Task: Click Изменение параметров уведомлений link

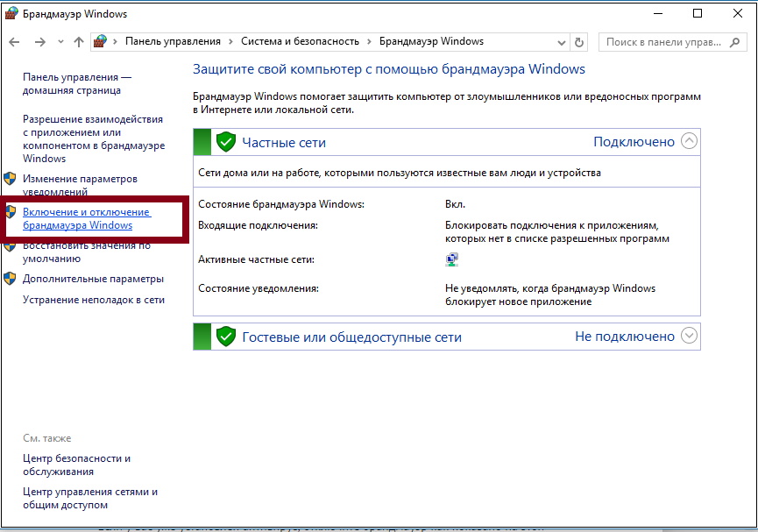Action: pos(80,185)
